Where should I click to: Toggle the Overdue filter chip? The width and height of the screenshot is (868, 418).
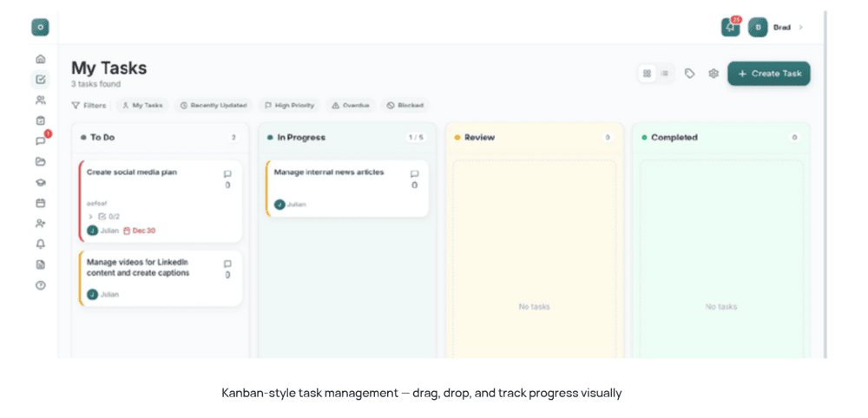[351, 106]
